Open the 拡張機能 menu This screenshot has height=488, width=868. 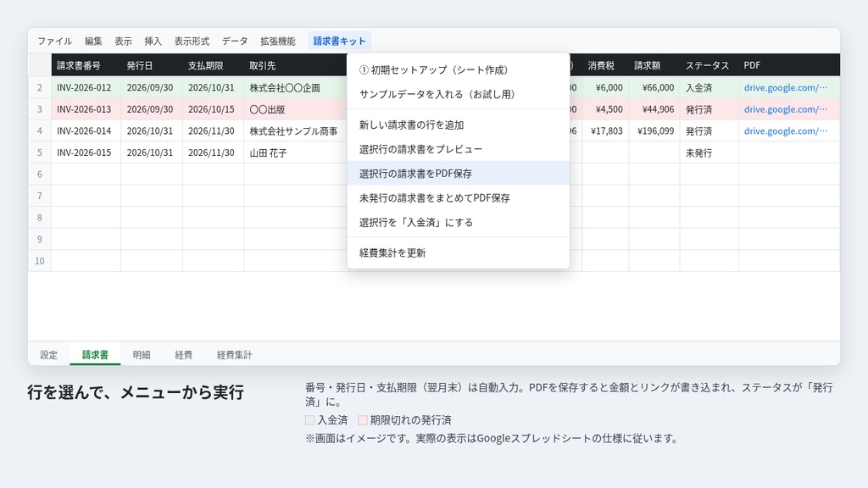[x=278, y=41]
